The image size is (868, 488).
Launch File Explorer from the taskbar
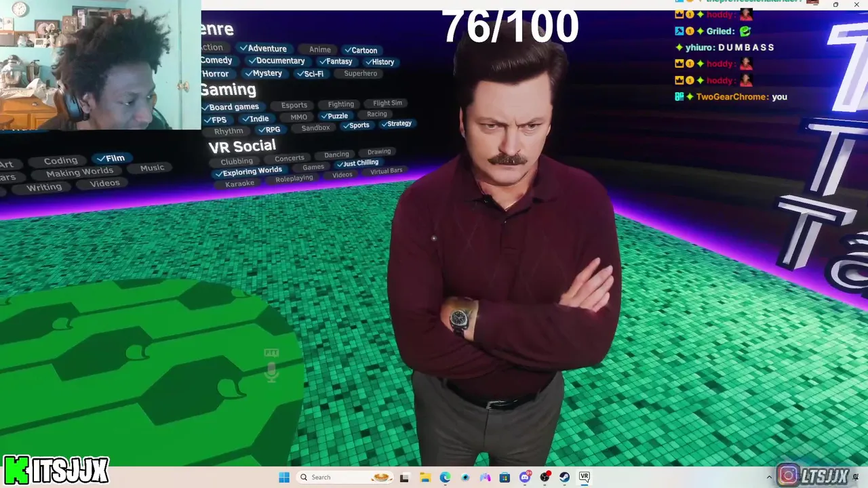[x=425, y=477]
